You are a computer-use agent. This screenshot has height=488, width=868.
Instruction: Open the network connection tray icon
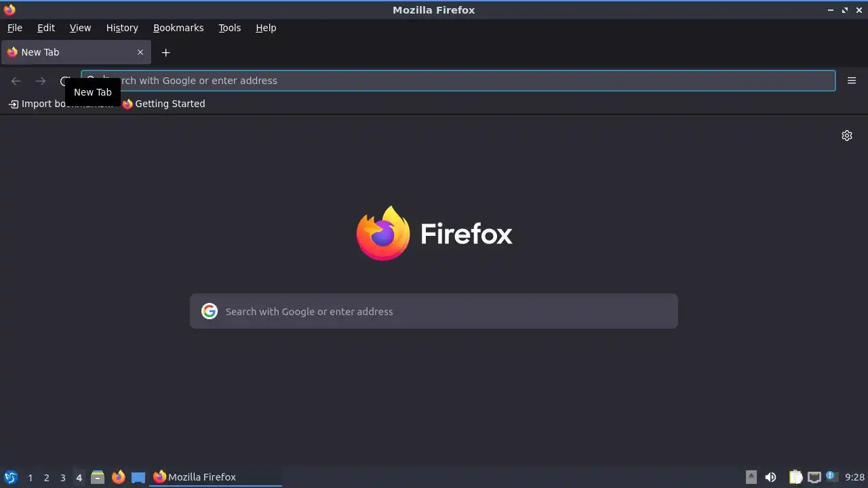pos(814,477)
